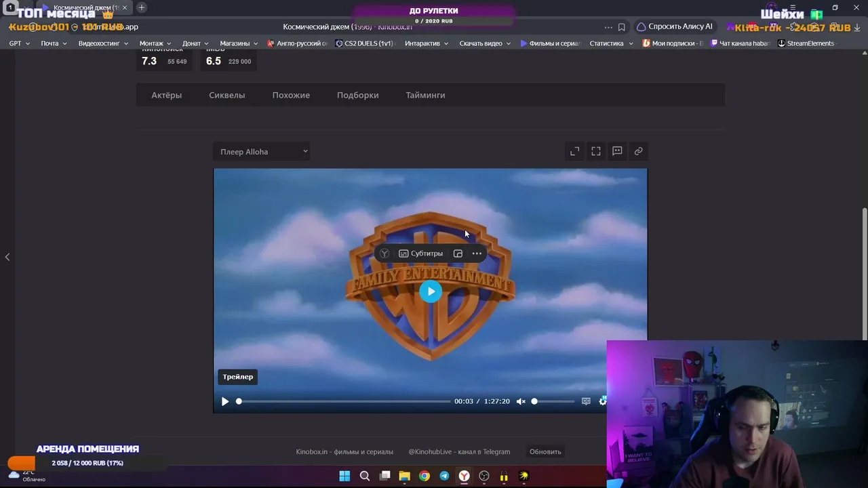The image size is (868, 488).
Task: Adjust the volume slider in the player
Action: (554, 401)
